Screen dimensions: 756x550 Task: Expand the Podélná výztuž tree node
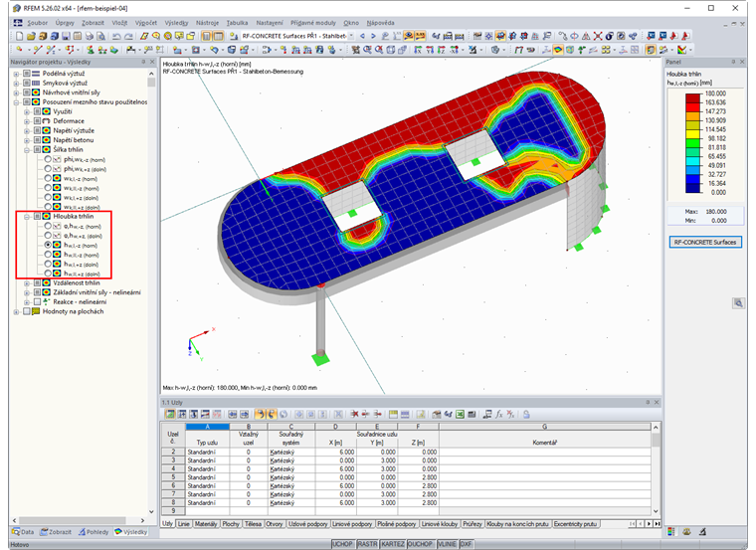[x=16, y=74]
